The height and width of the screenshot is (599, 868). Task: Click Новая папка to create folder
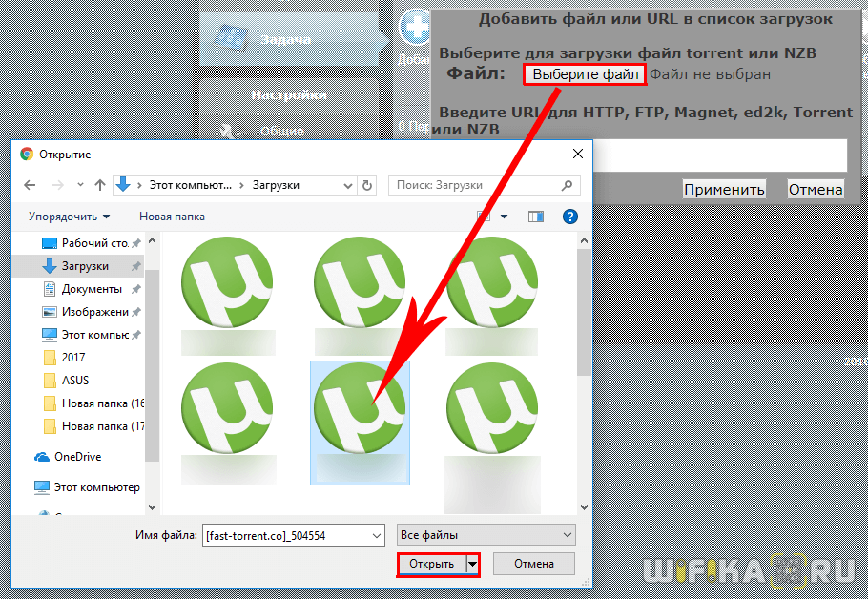[172, 217]
